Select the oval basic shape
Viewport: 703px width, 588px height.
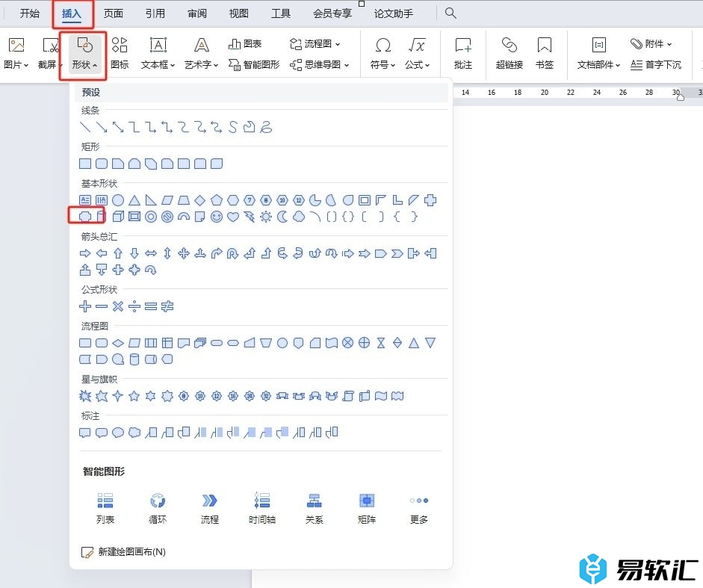[118, 200]
